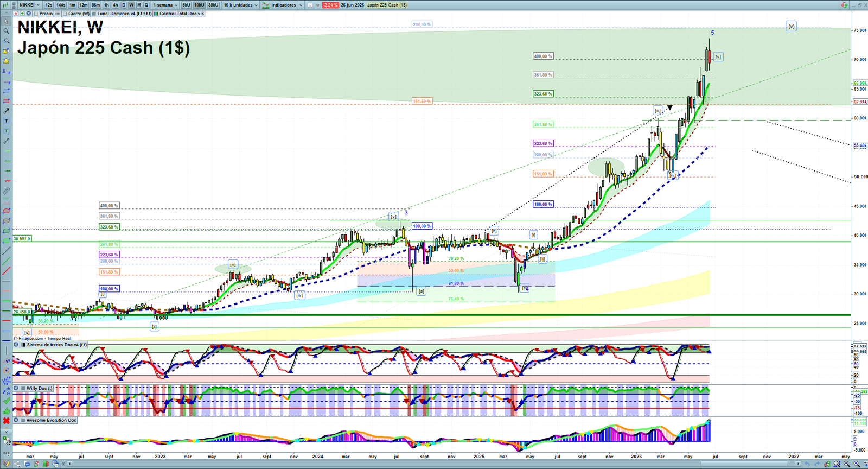This screenshot has height=469, width=868.
Task: Select the magnifier zoom tool
Action: (x=6, y=31)
